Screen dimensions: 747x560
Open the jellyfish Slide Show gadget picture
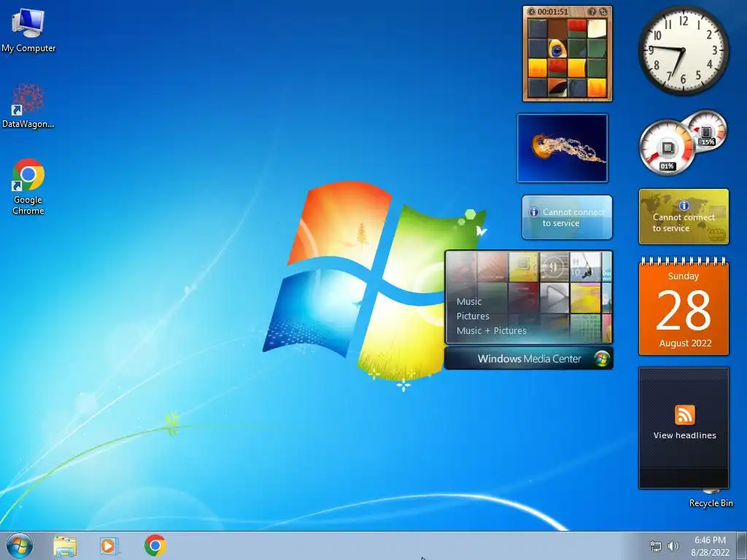point(562,148)
